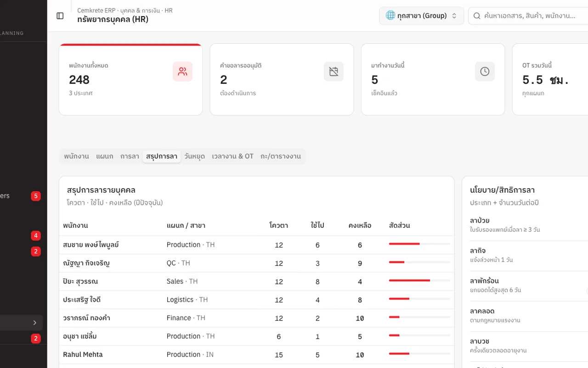Select the สรุปการลา tab
The width and height of the screenshot is (588, 368).
[162, 156]
